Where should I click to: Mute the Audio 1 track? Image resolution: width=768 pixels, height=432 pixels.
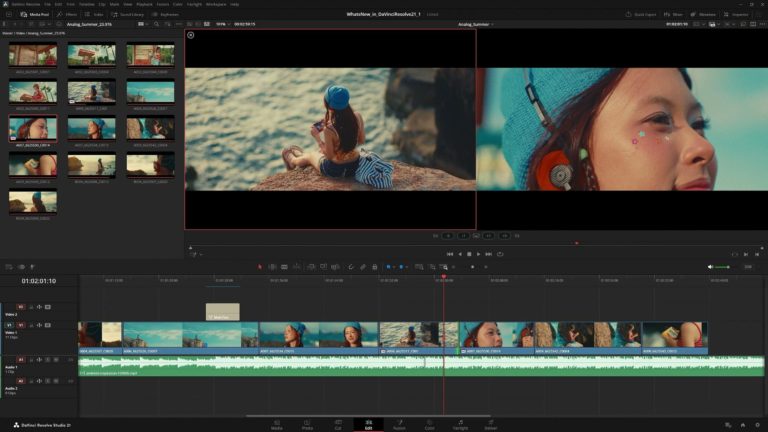click(x=56, y=360)
